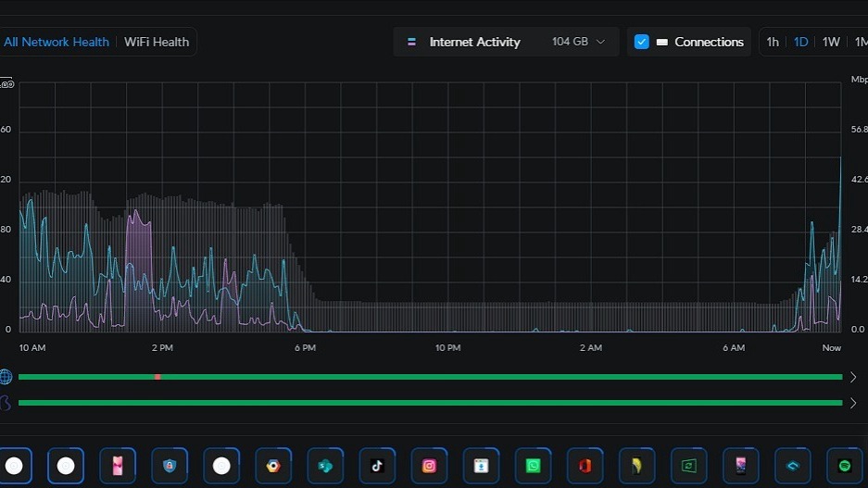Click the 28.4 Mbps axis value

[859, 229]
